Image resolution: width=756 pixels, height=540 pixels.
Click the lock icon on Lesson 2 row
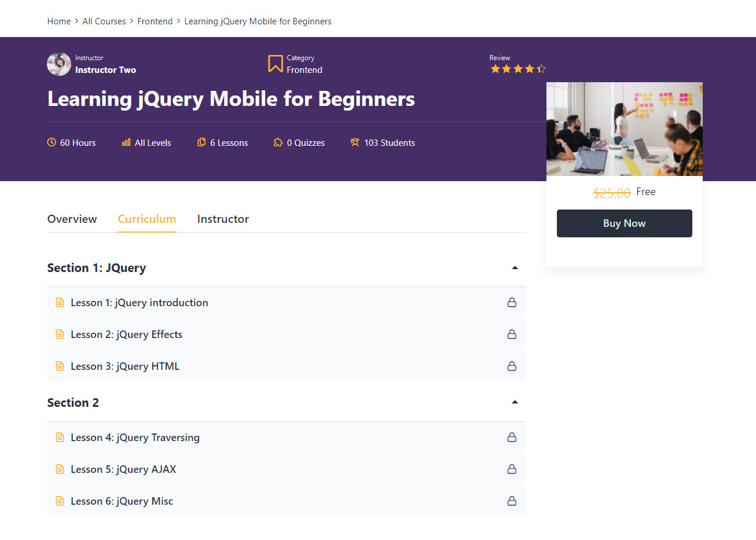tap(512, 334)
